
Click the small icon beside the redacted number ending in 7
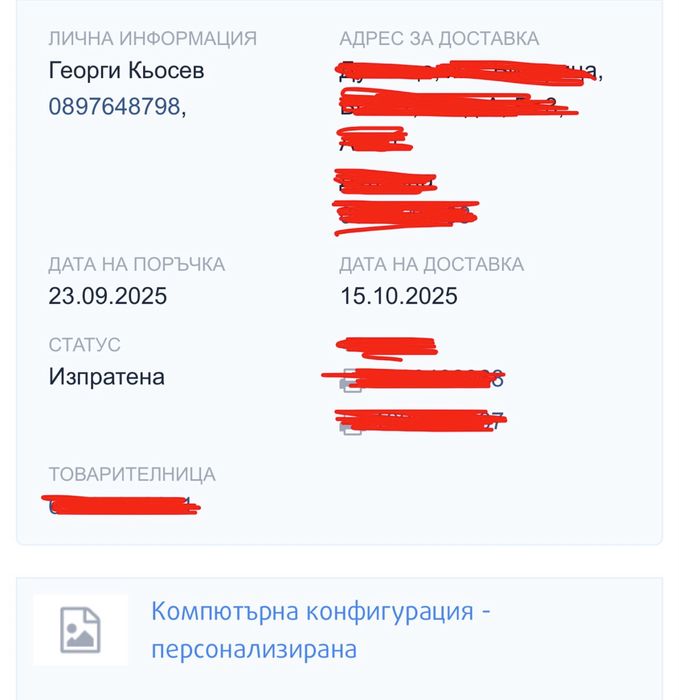351,424
